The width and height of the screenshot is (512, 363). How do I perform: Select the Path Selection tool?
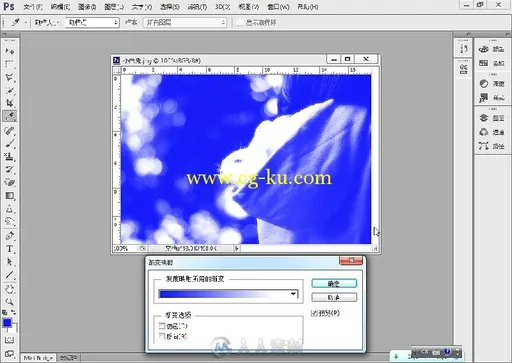coord(10,262)
